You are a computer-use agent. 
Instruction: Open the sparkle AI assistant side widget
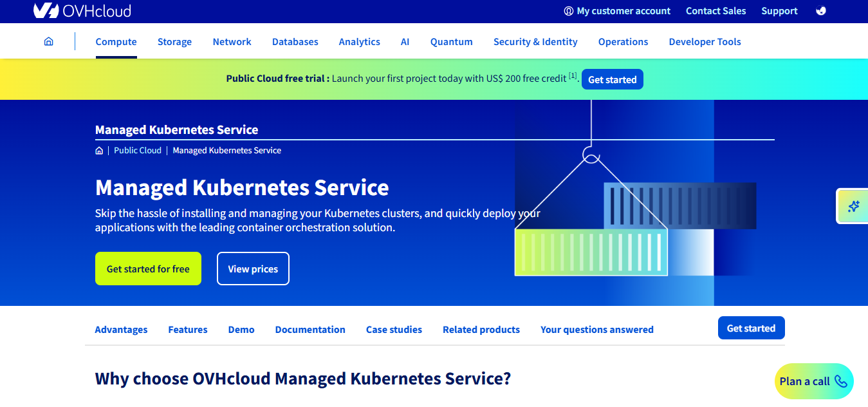pyautogui.click(x=853, y=206)
